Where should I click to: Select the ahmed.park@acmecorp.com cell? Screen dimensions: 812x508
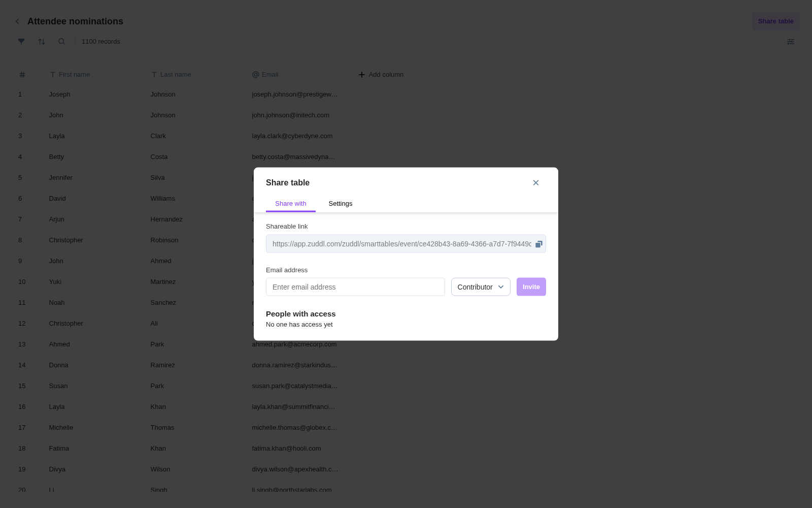point(297,344)
